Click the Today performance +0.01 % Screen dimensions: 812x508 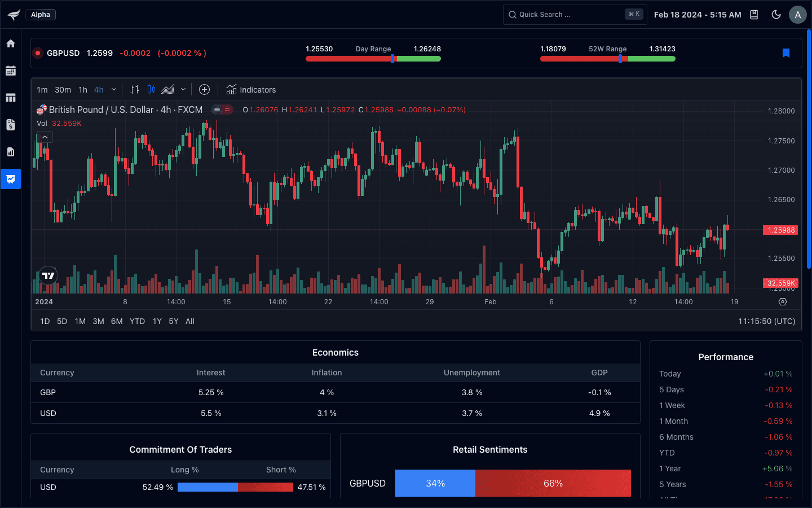[778, 374]
